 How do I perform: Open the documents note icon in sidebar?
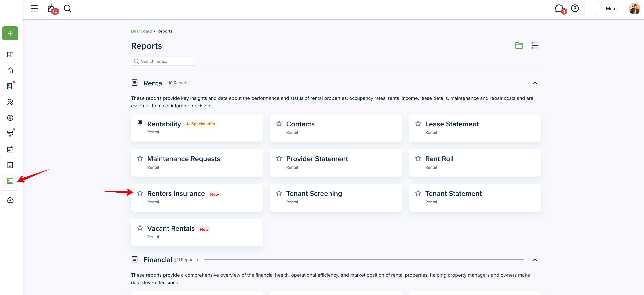10,165
